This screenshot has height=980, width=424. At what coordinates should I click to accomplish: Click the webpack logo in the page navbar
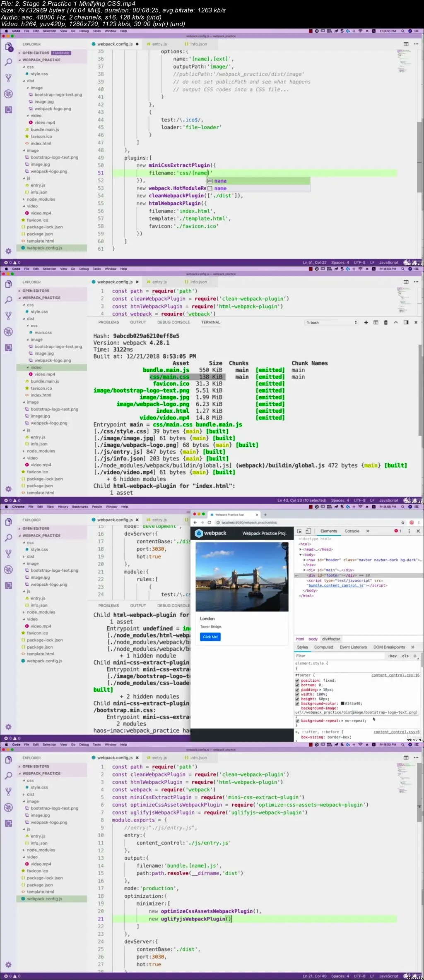(211, 533)
